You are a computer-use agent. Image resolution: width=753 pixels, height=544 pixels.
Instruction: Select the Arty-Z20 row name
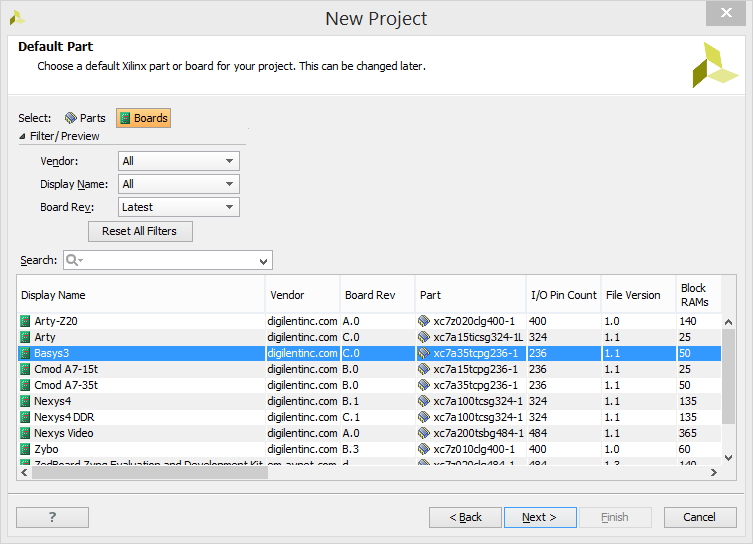point(56,321)
